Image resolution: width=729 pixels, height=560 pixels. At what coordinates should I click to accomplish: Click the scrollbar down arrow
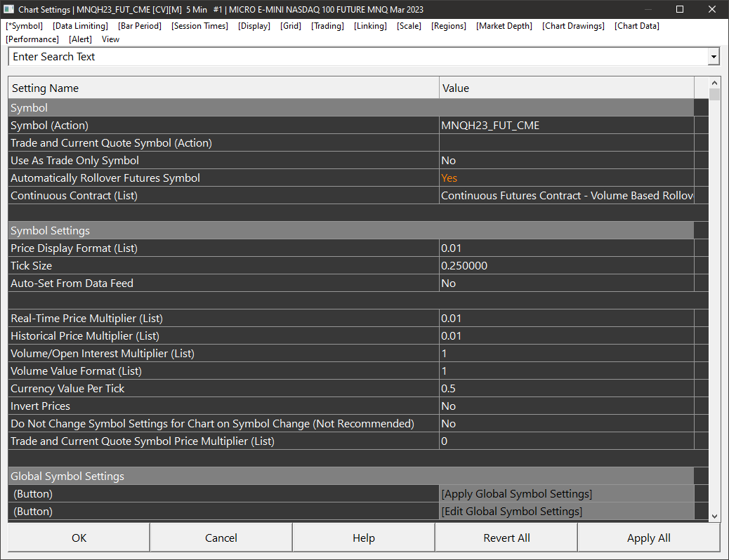[x=714, y=516]
